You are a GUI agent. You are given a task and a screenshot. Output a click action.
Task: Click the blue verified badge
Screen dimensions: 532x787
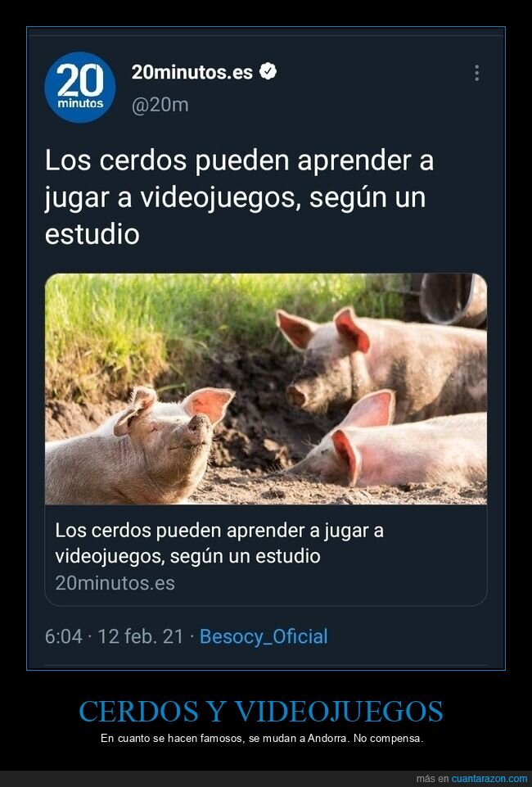[268, 72]
